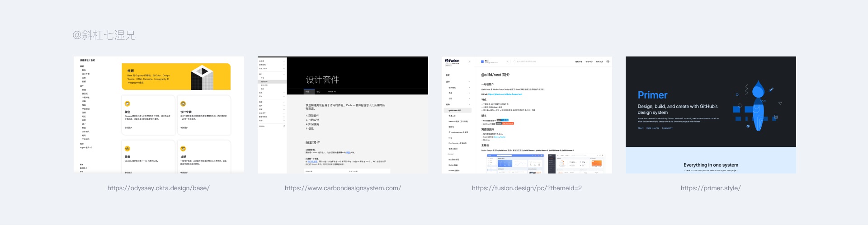This screenshot has height=225, width=868.
Task: Switch to the first 草图 tab on Carbon page
Action: pyautogui.click(x=309, y=92)
